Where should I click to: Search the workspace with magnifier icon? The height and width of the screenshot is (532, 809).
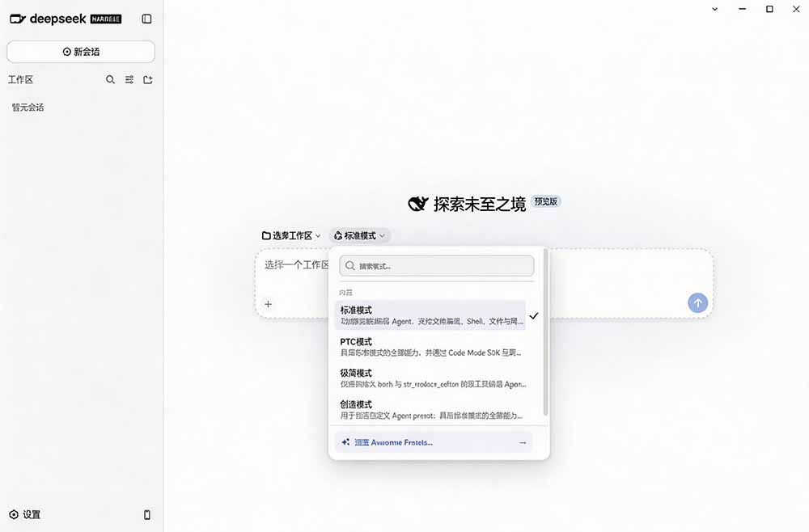110,79
